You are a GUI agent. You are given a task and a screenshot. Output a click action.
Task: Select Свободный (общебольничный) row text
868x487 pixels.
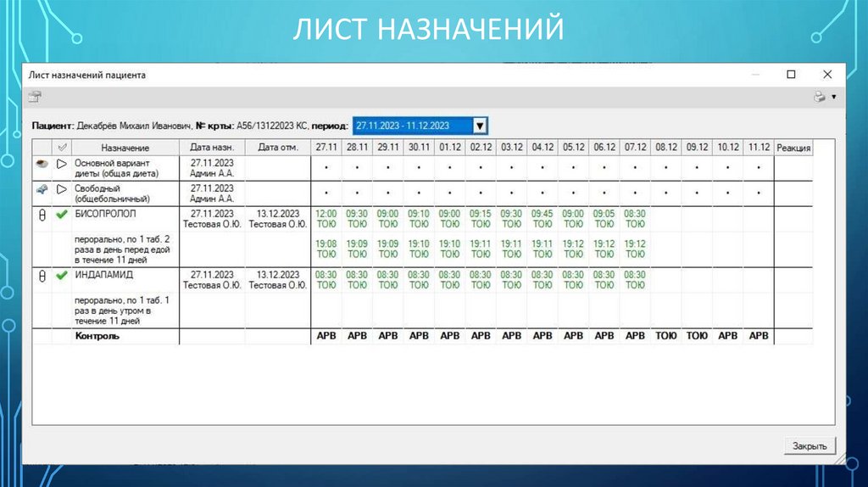(x=113, y=193)
